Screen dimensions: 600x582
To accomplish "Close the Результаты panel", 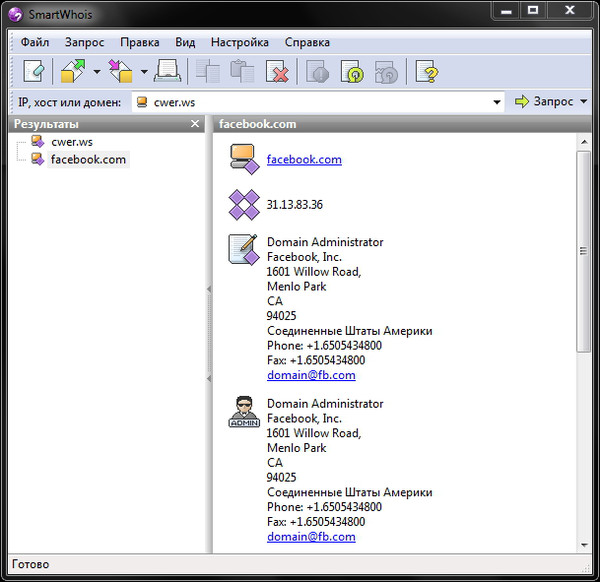I will pos(195,124).
